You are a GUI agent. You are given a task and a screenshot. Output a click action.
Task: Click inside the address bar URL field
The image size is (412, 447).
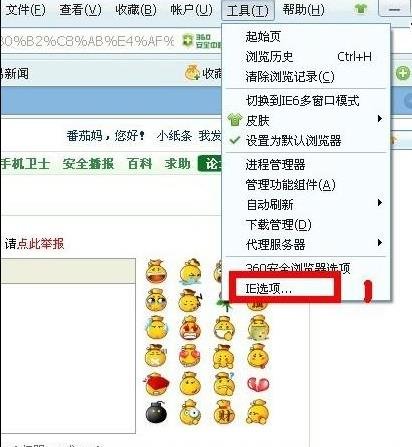tap(87, 41)
